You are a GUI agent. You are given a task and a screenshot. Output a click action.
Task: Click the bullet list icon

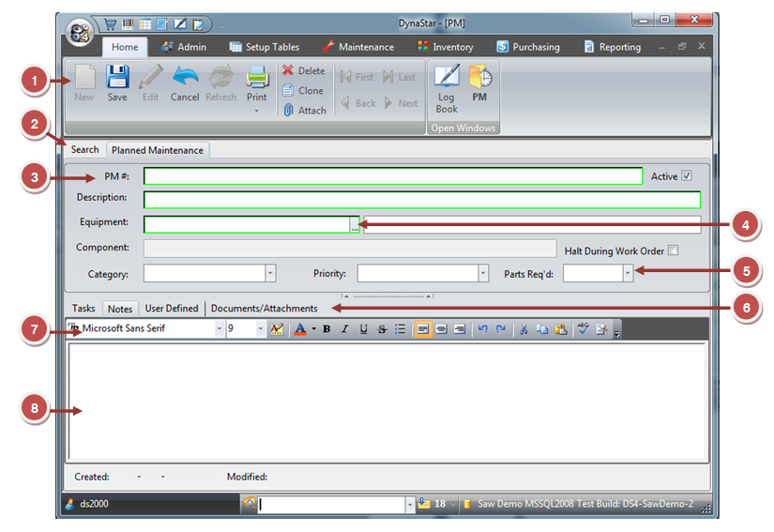pyautogui.click(x=400, y=329)
